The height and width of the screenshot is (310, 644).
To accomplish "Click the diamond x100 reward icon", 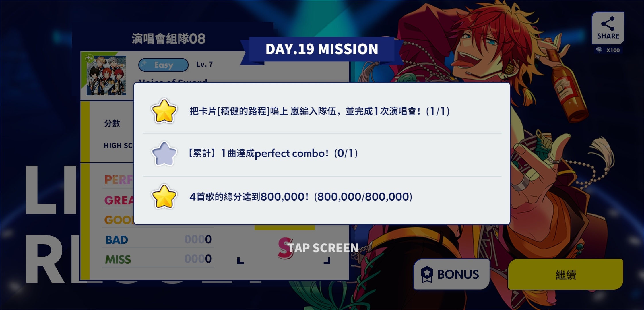I will coord(599,50).
